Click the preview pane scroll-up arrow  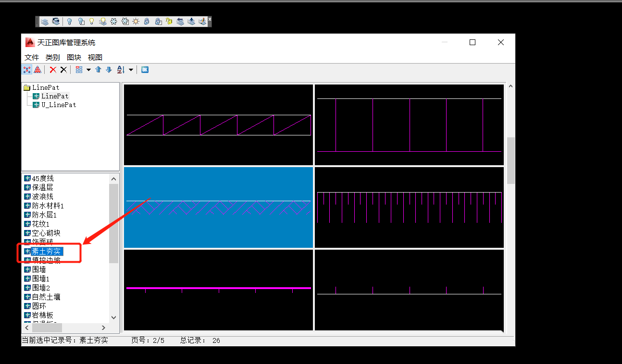(x=510, y=86)
